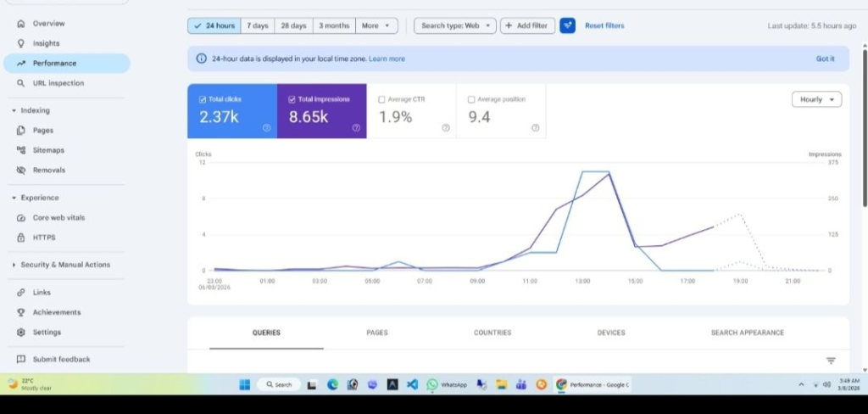
Task: Toggle Total impressions checkbox
Action: pyautogui.click(x=292, y=100)
